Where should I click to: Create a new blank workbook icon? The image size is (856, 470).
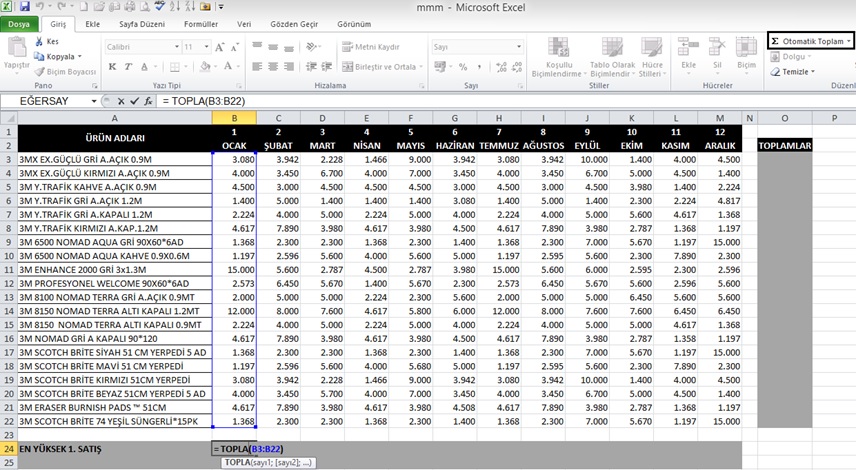coord(84,7)
